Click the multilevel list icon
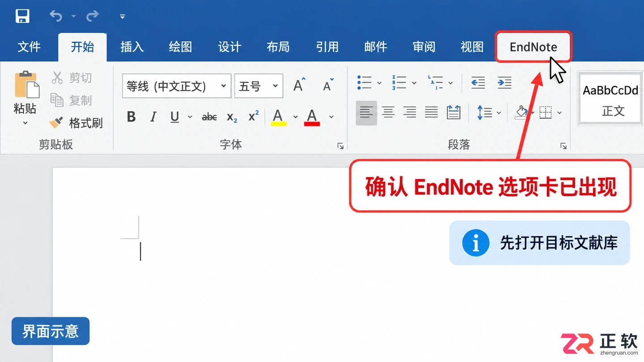 coord(435,83)
